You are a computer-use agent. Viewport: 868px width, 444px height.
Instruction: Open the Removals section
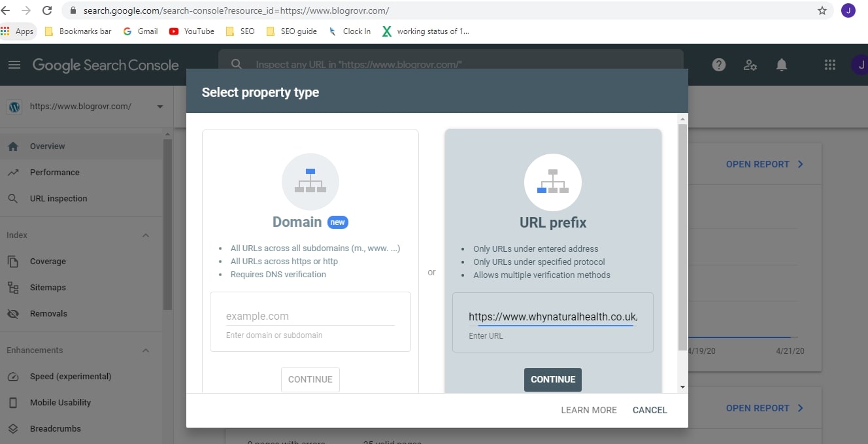49,313
